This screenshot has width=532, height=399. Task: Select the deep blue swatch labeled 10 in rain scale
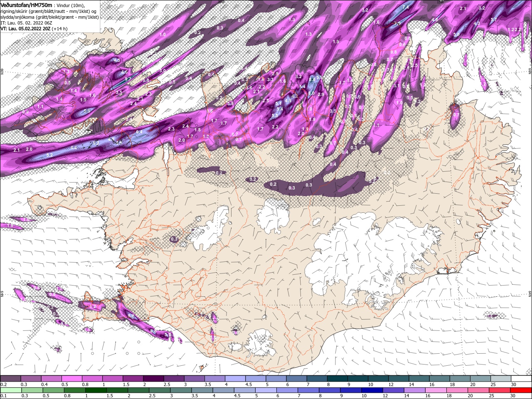(372, 390)
